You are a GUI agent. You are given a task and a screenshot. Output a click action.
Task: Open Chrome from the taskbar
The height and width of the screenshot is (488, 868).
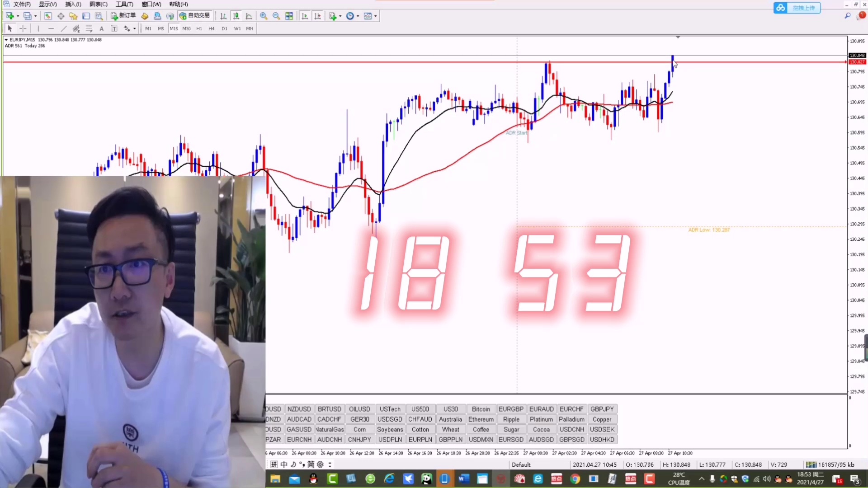[575, 479]
